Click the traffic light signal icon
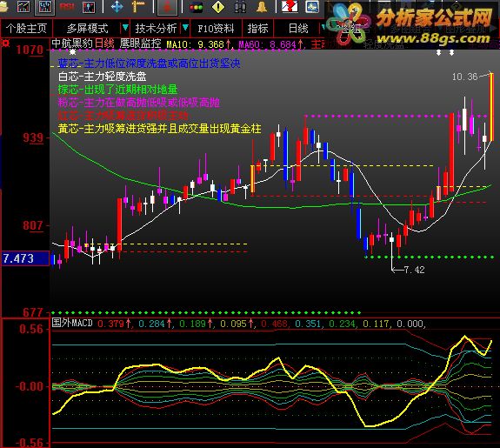 pyautogui.click(x=196, y=7)
